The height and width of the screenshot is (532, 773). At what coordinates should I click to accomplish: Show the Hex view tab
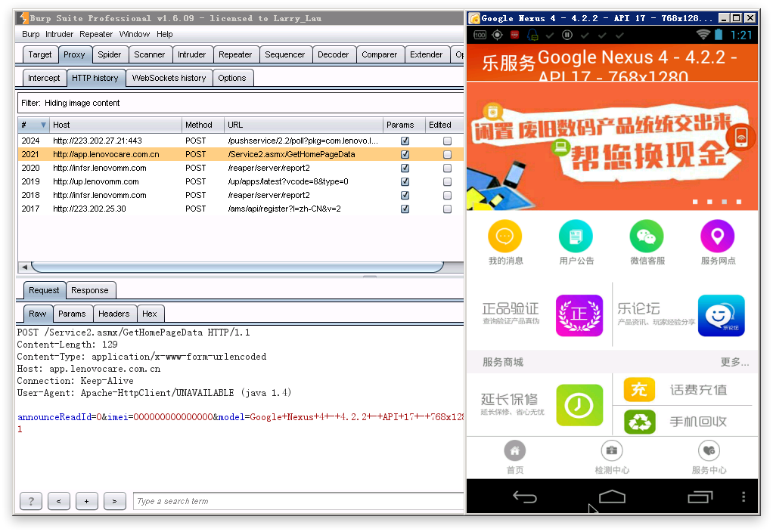(x=150, y=314)
